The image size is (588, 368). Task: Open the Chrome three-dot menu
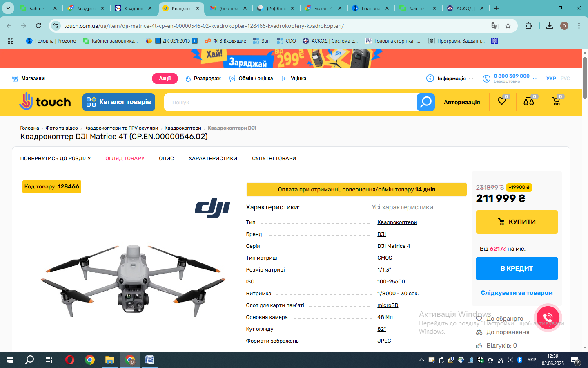click(579, 26)
